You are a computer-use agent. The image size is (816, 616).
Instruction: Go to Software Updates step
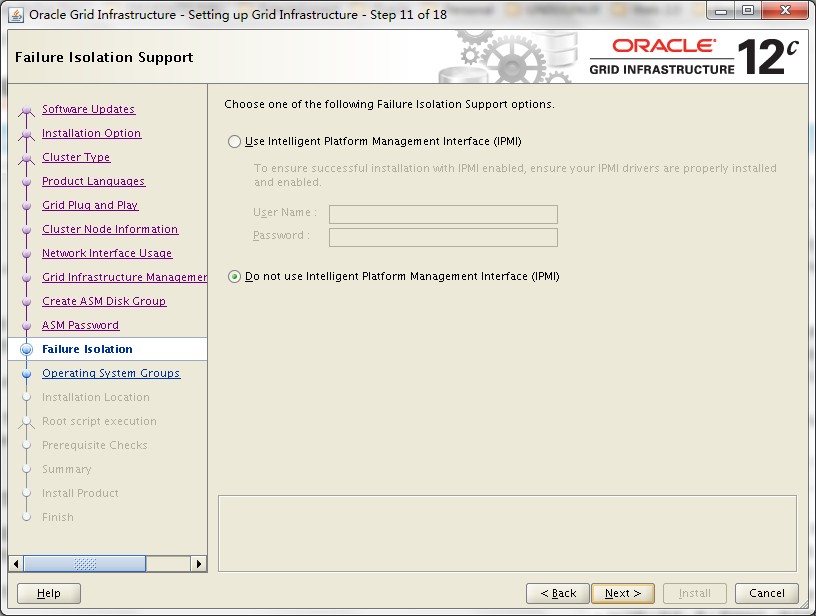pos(88,109)
